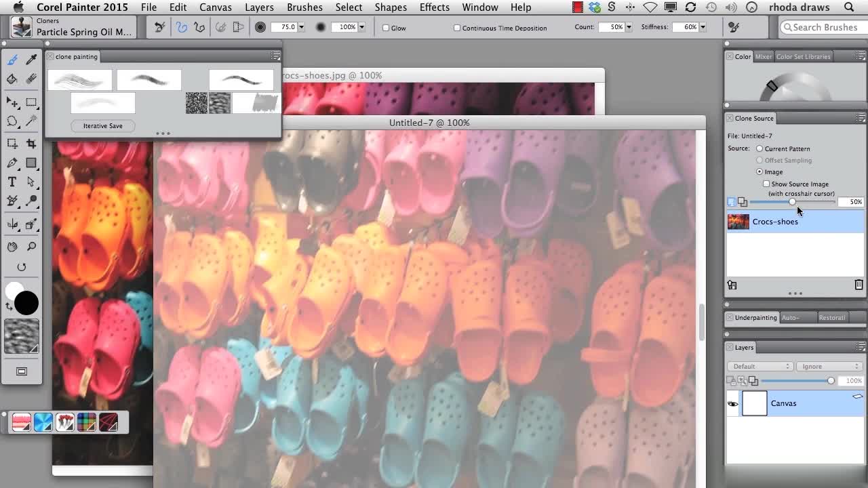The width and height of the screenshot is (868, 488).
Task: Toggle Tracing Paper in Clone Source
Action: tap(732, 202)
